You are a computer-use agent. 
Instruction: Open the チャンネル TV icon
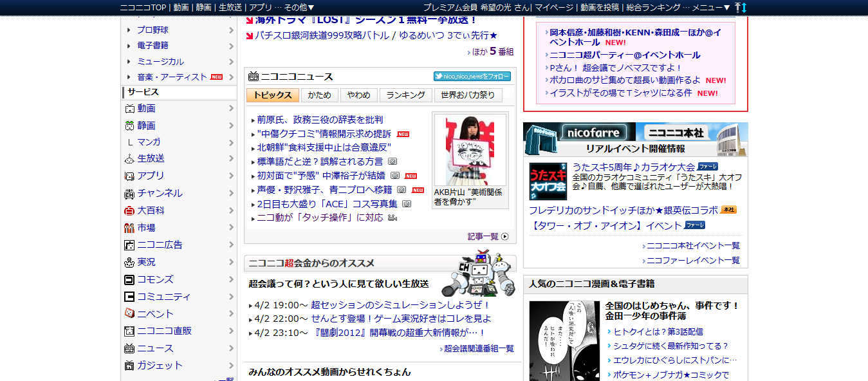tap(129, 193)
